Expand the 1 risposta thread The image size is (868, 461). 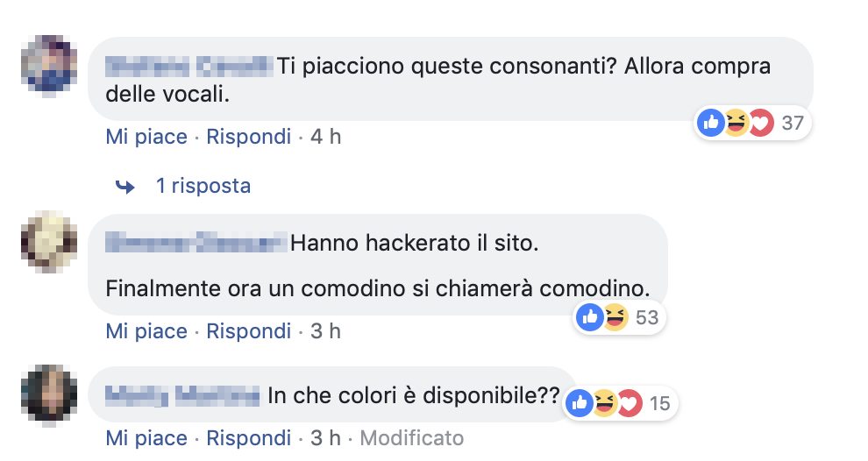click(203, 186)
